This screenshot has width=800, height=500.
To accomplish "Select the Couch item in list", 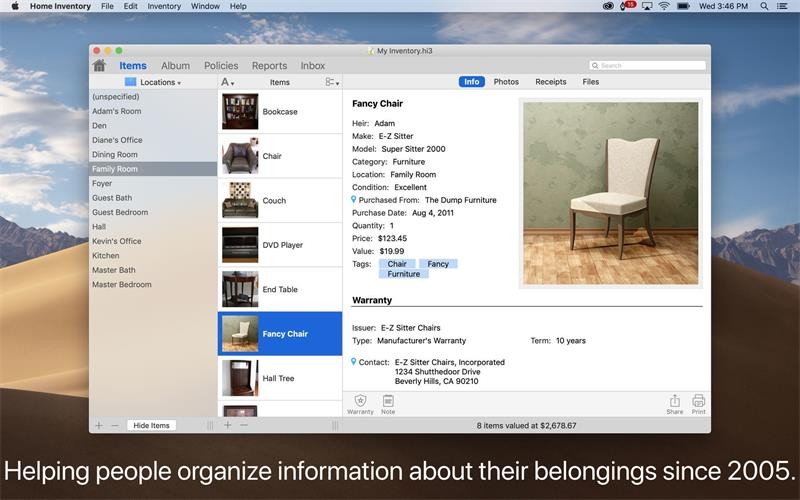I will pos(280,201).
